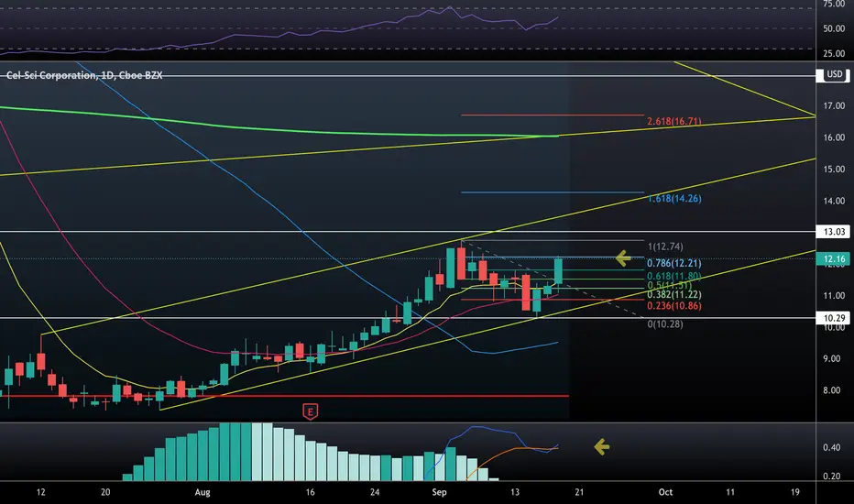Image resolution: width=854 pixels, height=504 pixels.
Task: Click the 0(10.28) Fibonacci label
Action: [665, 323]
